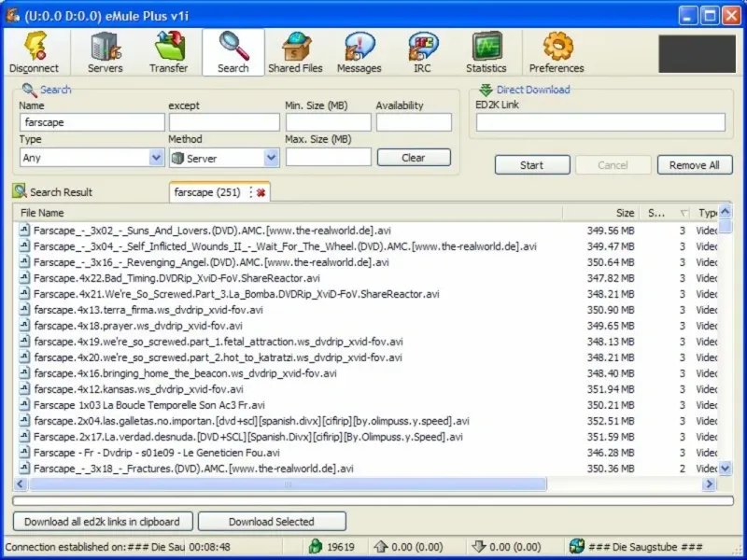Select farscape 4x20 hot_to_katratzi row
Screen dimensions: 747x560
click(367, 357)
